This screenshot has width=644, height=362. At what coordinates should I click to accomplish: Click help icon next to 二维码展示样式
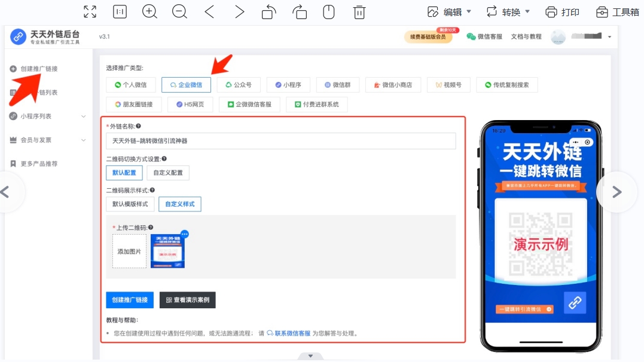[x=152, y=190]
